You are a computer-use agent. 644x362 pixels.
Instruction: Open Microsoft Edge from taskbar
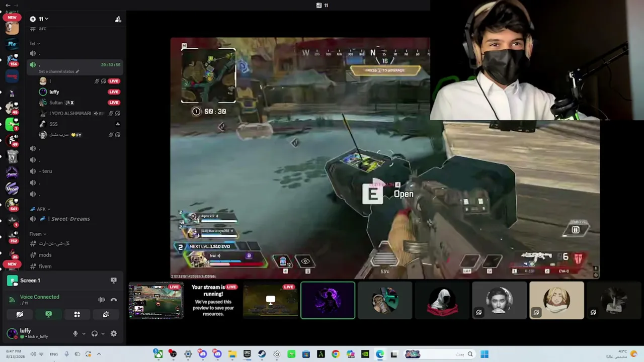(380, 354)
